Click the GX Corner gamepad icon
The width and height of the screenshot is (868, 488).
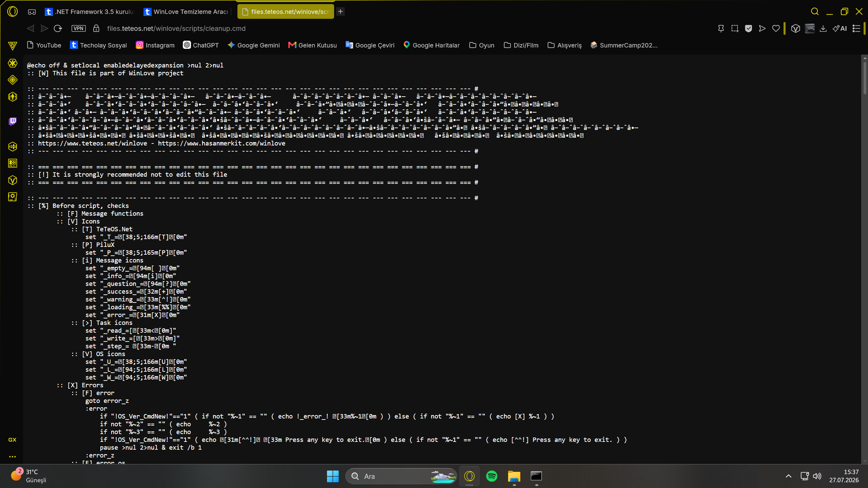[32, 12]
